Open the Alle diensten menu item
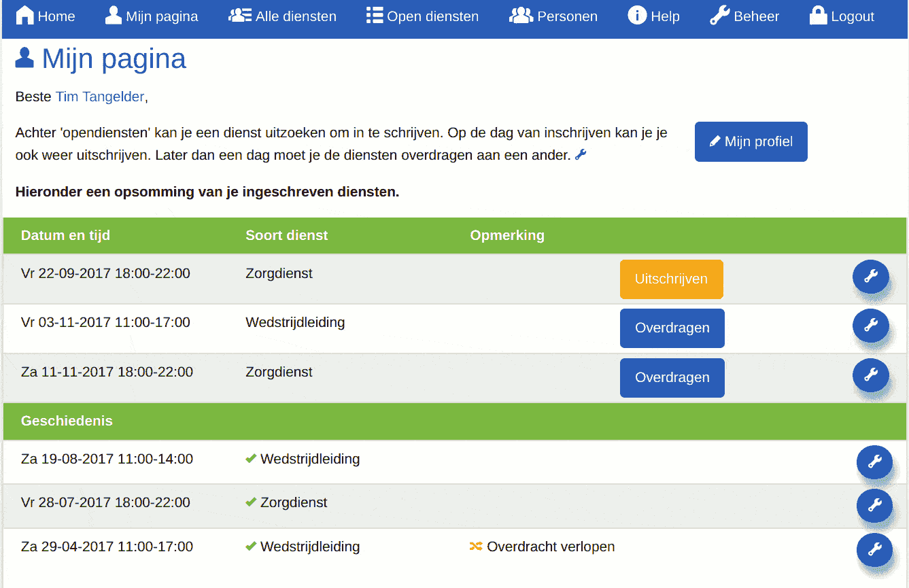Image resolution: width=909 pixels, height=588 pixels. pyautogui.click(x=282, y=16)
